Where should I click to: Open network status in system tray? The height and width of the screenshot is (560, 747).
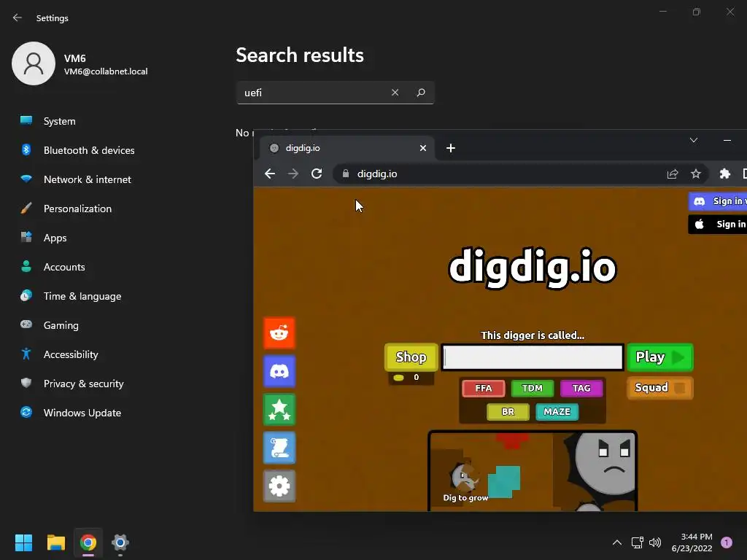638,542
